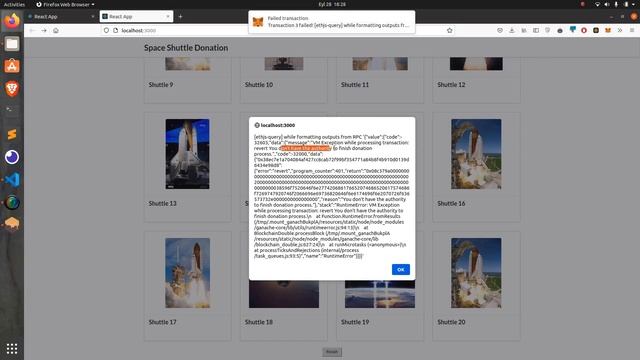Select the Shuttle 17 image

[x=187, y=273]
